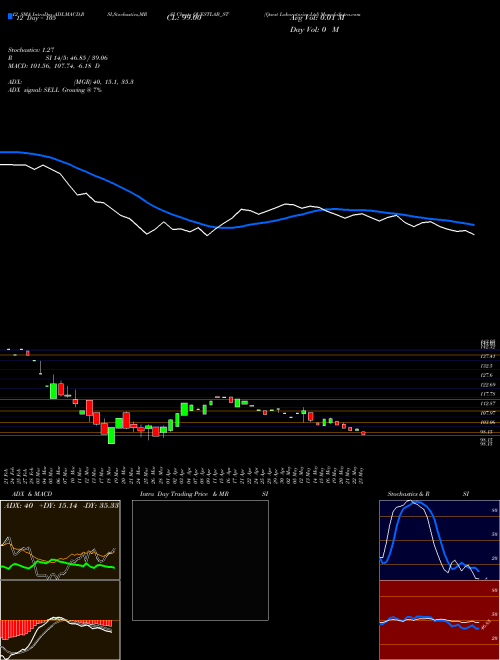The height and width of the screenshot is (660, 500).
Task: Click the 127.6 price axis label
Action: tap(487, 375)
